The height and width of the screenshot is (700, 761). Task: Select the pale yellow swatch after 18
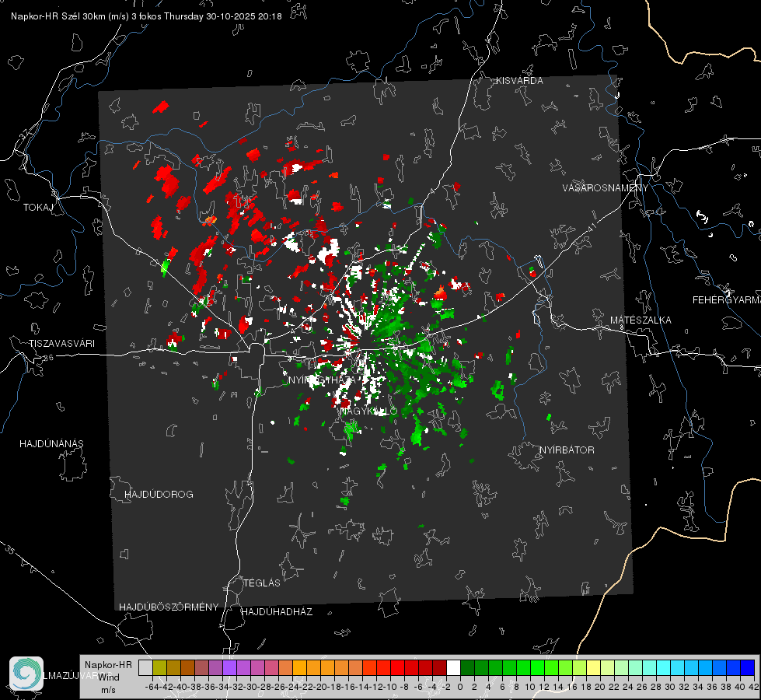point(594,667)
